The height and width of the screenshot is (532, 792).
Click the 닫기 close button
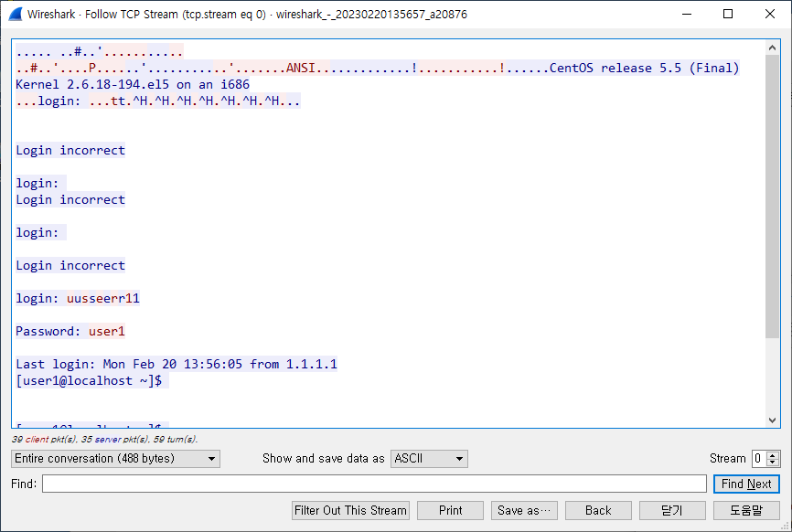[672, 511]
